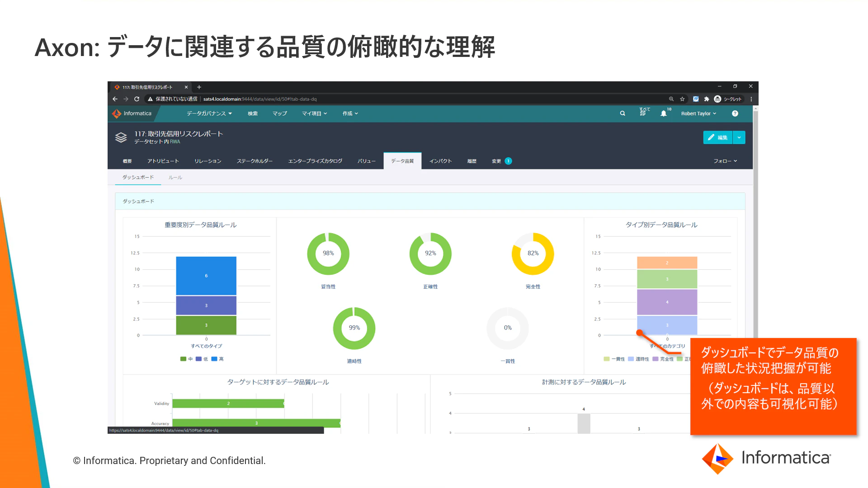868x488 pixels.
Task: Close the 117: 取引先信用リスクレポート browser tab
Action: [186, 87]
